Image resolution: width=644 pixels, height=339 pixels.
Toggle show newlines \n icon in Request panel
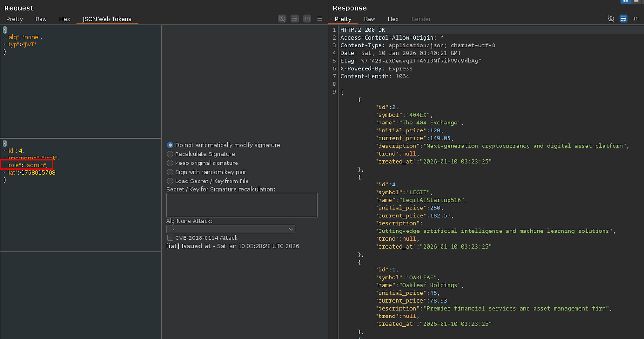[307, 19]
